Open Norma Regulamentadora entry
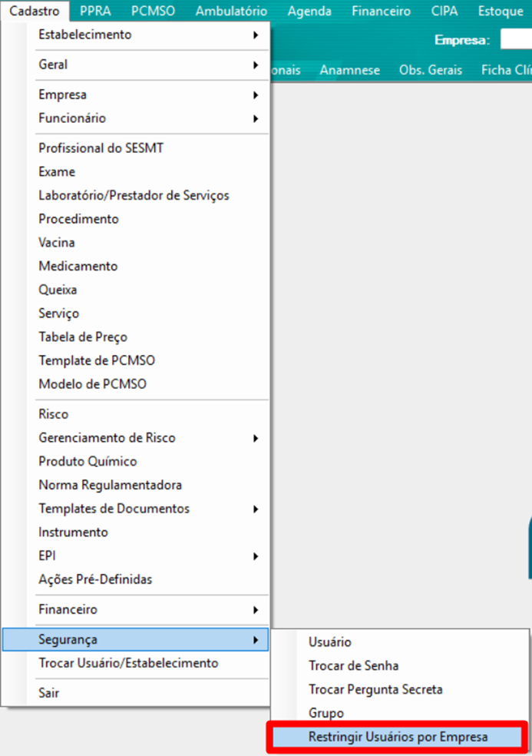The width and height of the screenshot is (532, 756). tap(135, 485)
